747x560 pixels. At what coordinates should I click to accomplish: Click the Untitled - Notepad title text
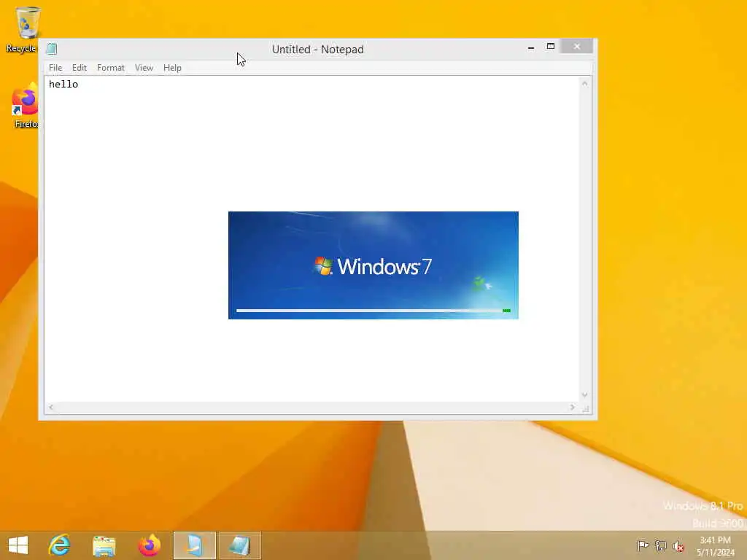(x=318, y=49)
